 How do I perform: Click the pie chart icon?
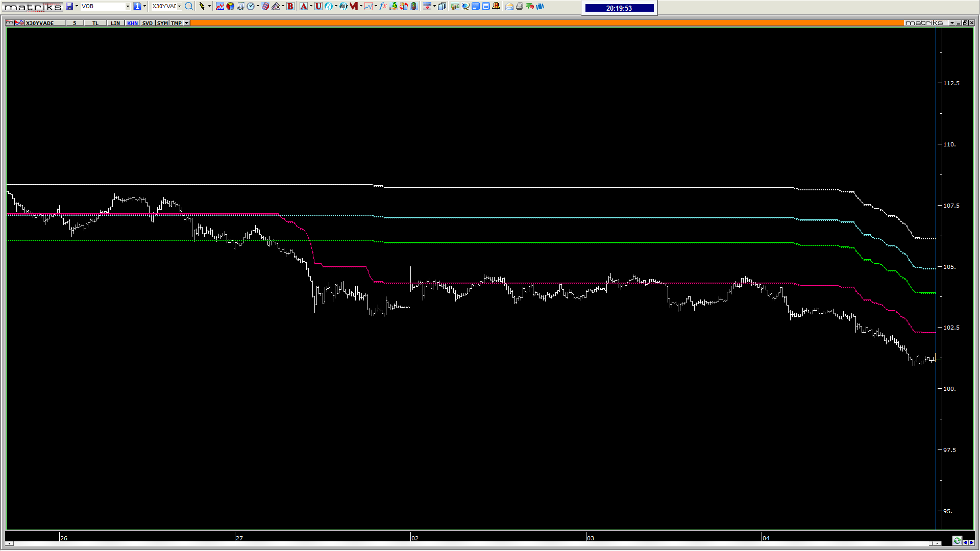[230, 6]
